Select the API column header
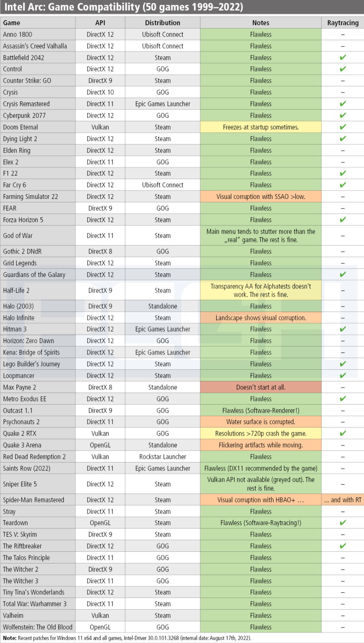This screenshot has height=643, width=364. click(100, 23)
